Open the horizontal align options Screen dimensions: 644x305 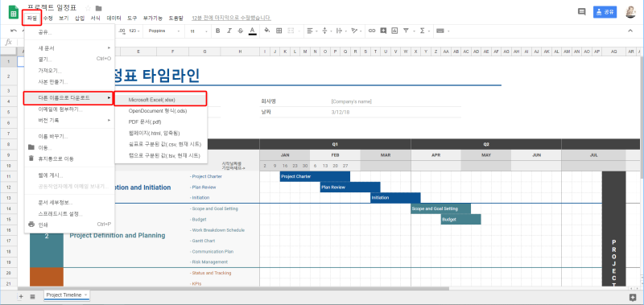pyautogui.click(x=312, y=31)
